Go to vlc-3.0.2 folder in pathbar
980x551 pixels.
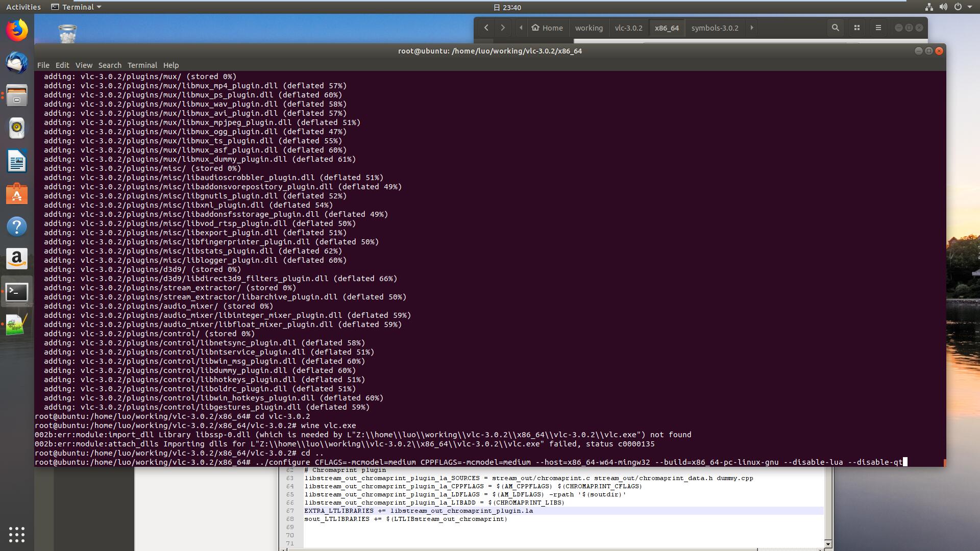click(628, 28)
